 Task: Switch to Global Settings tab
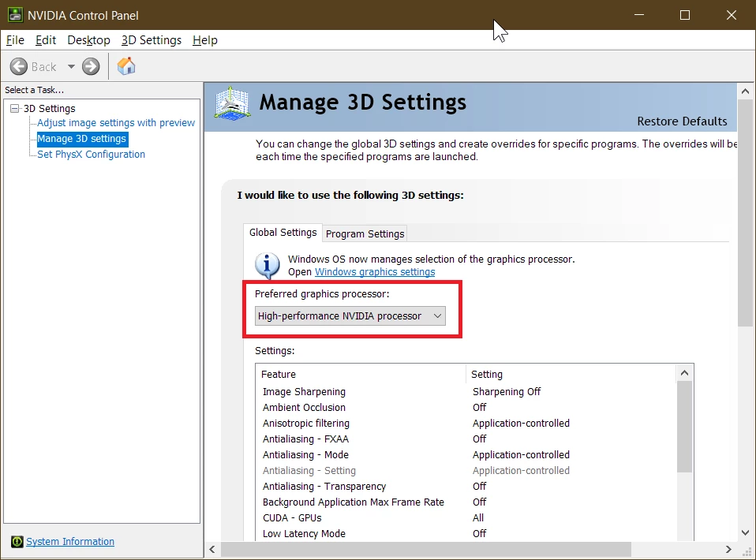tap(283, 233)
